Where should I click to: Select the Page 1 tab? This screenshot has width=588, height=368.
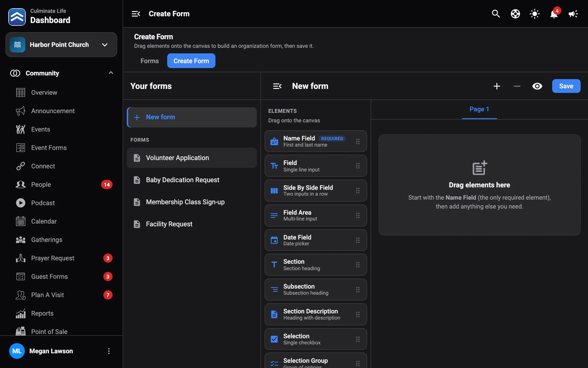(479, 109)
